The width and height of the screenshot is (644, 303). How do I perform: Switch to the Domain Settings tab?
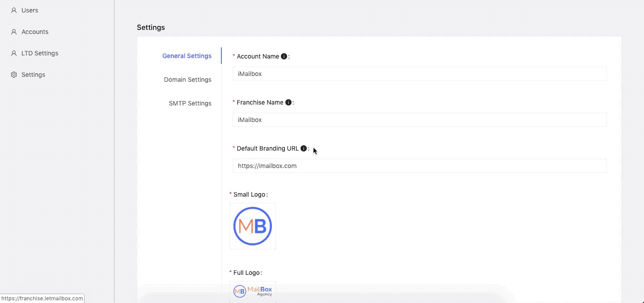coord(188,80)
